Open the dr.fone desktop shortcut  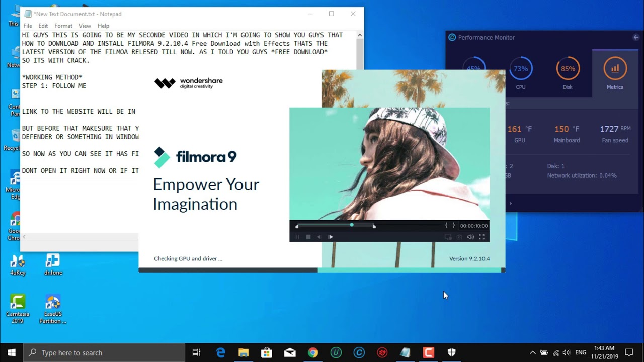click(53, 265)
